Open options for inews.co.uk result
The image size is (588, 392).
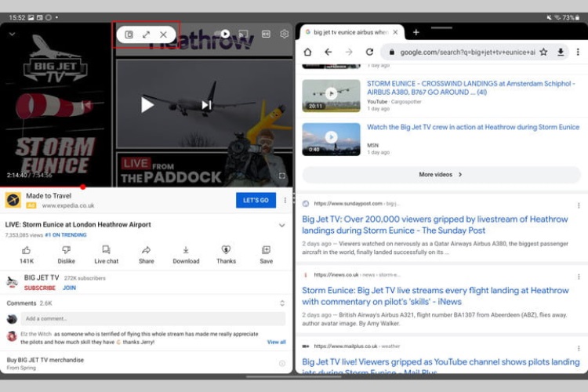coord(579,277)
